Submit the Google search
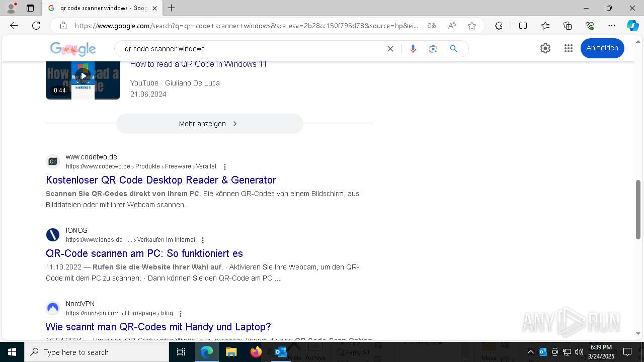644x362 pixels. tap(453, 49)
